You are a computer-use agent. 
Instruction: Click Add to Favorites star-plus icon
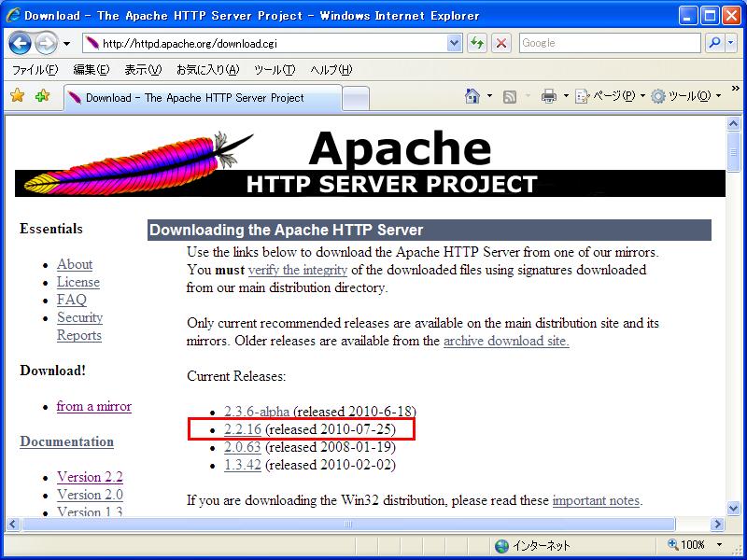tap(42, 96)
